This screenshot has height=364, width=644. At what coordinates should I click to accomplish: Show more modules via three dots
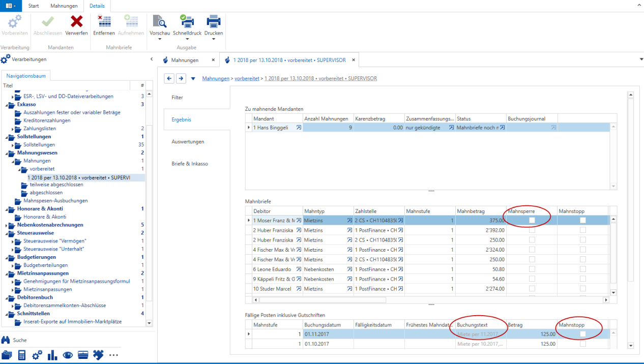point(113,355)
